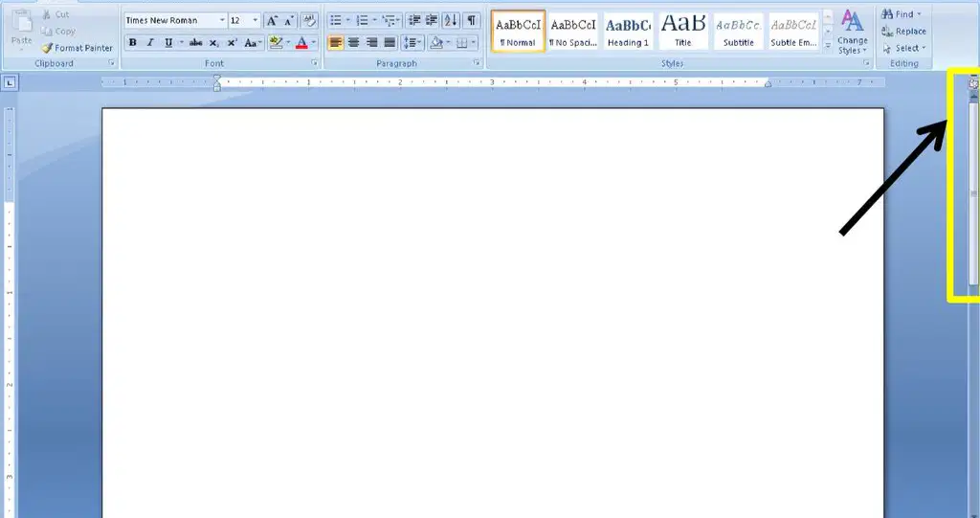Select Align Text Left
980x518 pixels.
point(336,42)
